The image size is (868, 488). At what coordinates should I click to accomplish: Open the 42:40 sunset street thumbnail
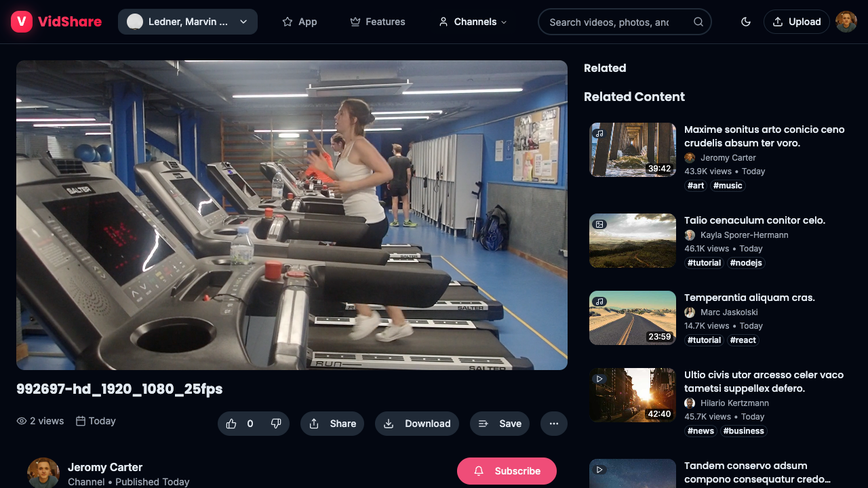click(x=633, y=395)
